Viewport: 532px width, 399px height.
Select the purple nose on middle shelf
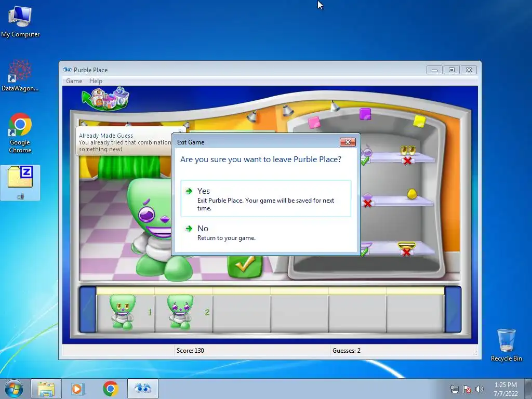[x=367, y=196]
